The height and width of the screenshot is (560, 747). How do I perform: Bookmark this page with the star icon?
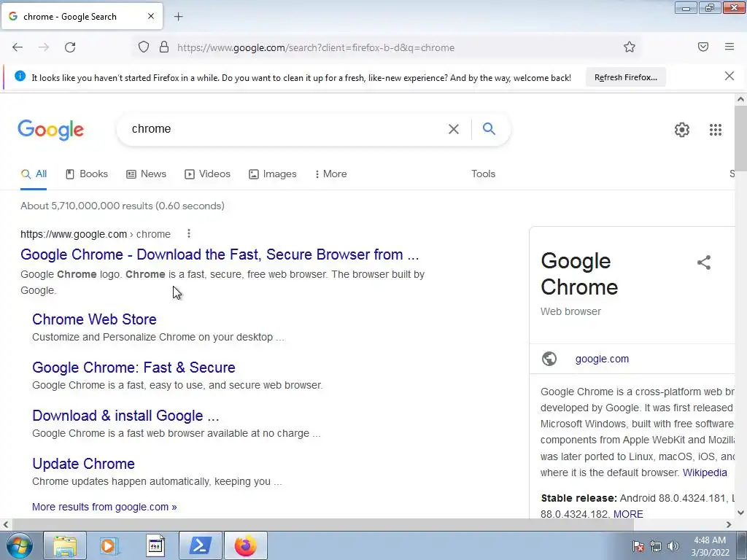click(x=630, y=47)
